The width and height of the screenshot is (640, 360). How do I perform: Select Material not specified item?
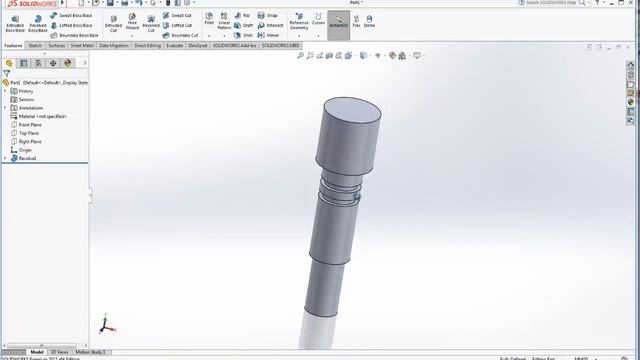[39, 116]
